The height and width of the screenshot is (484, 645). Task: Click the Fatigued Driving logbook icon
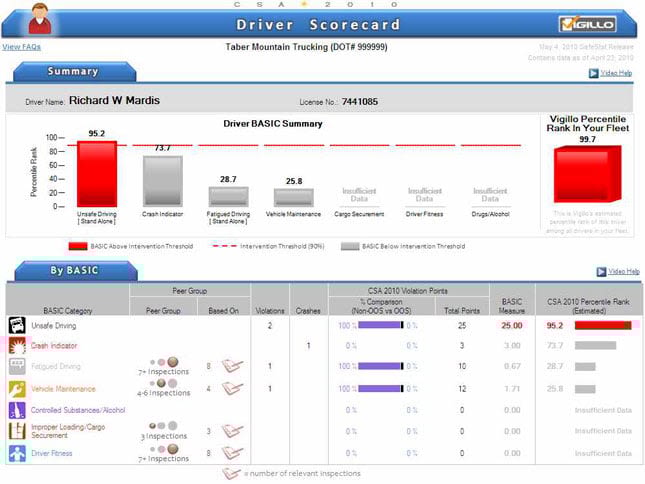pyautogui.click(x=17, y=366)
